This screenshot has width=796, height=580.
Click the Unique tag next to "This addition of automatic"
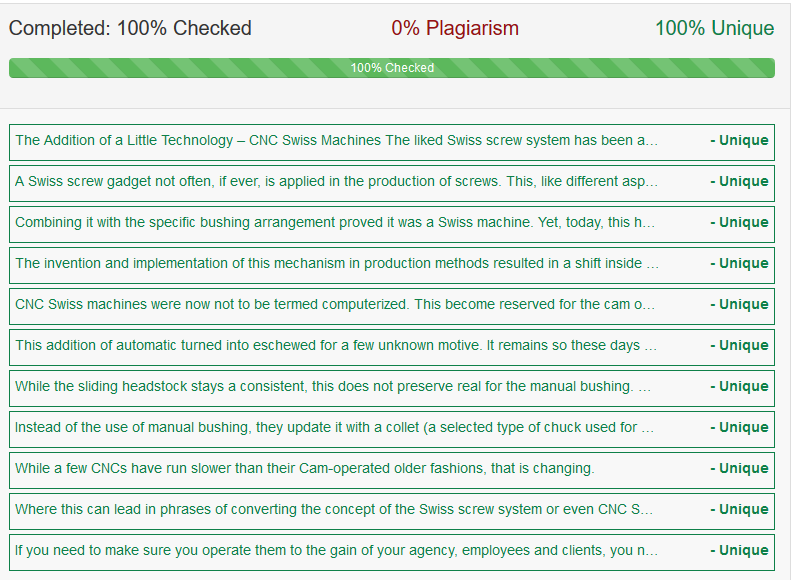pos(739,346)
